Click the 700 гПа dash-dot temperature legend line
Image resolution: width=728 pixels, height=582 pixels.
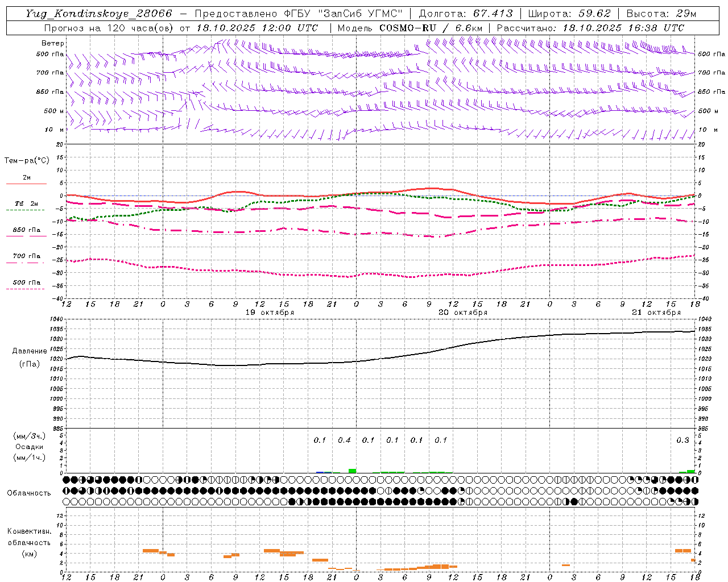coord(26,263)
